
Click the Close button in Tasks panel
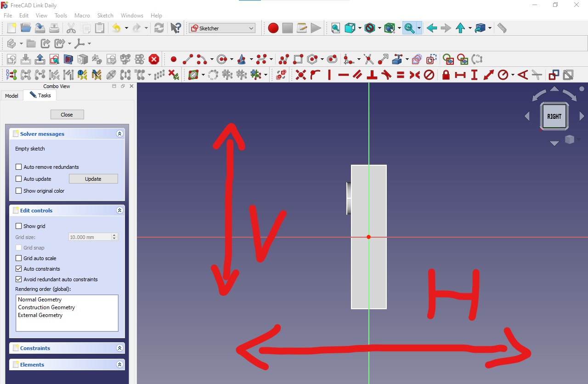pyautogui.click(x=67, y=114)
